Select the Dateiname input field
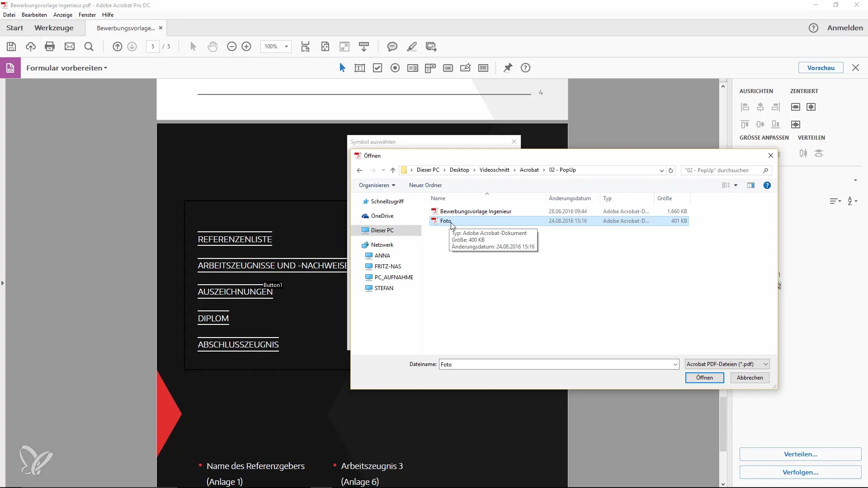Image resolution: width=868 pixels, height=488 pixels. point(557,365)
